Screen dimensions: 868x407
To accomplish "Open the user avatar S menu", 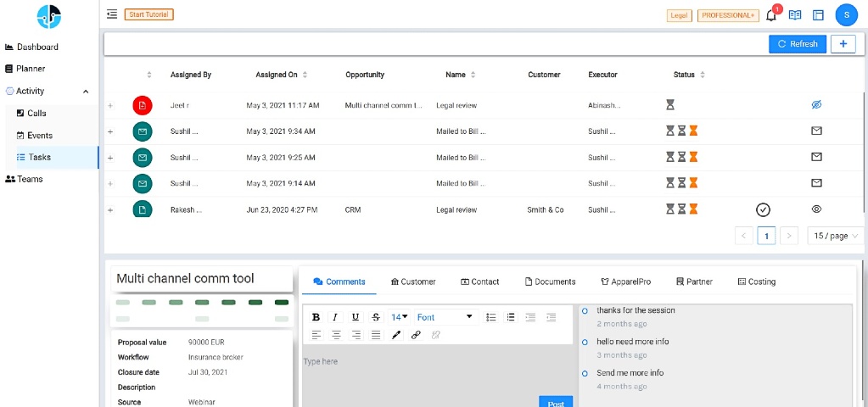I will [847, 15].
